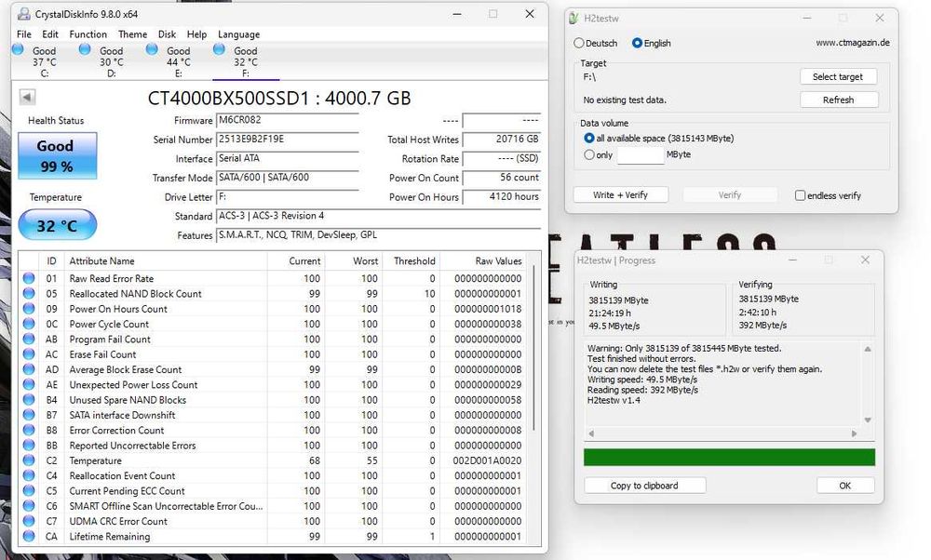
Task: Click status orb for Lifetime Remaining
Action: point(29,536)
